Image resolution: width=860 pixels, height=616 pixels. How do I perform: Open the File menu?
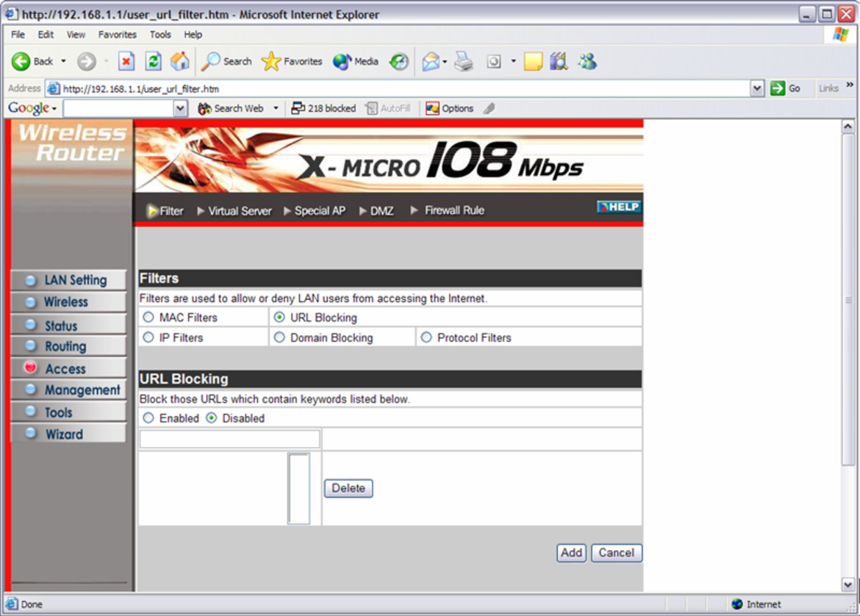coord(18,35)
